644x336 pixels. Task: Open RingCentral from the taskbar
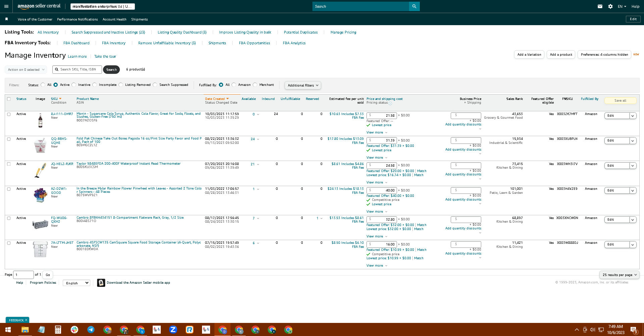tap(190, 330)
